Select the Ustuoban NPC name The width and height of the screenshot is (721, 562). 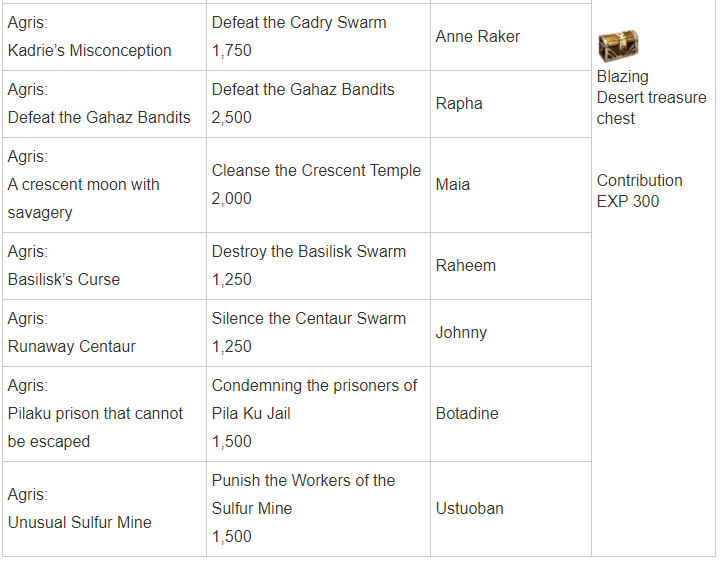(x=469, y=509)
